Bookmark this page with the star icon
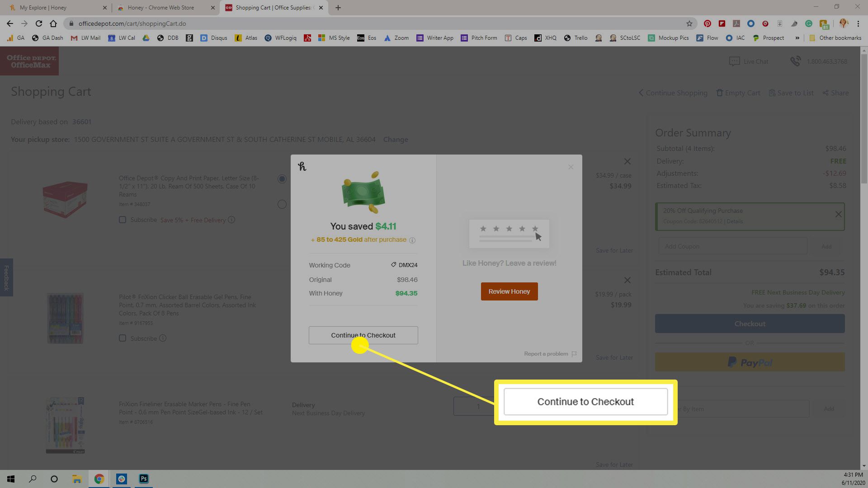The image size is (868, 488). click(x=689, y=23)
